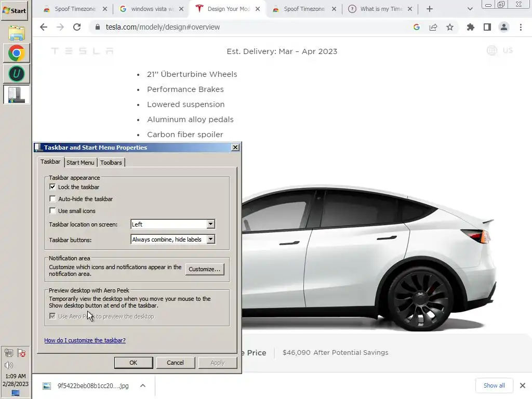This screenshot has height=399, width=532.
Task: Open the Extensions puzzle icon
Action: (x=471, y=27)
